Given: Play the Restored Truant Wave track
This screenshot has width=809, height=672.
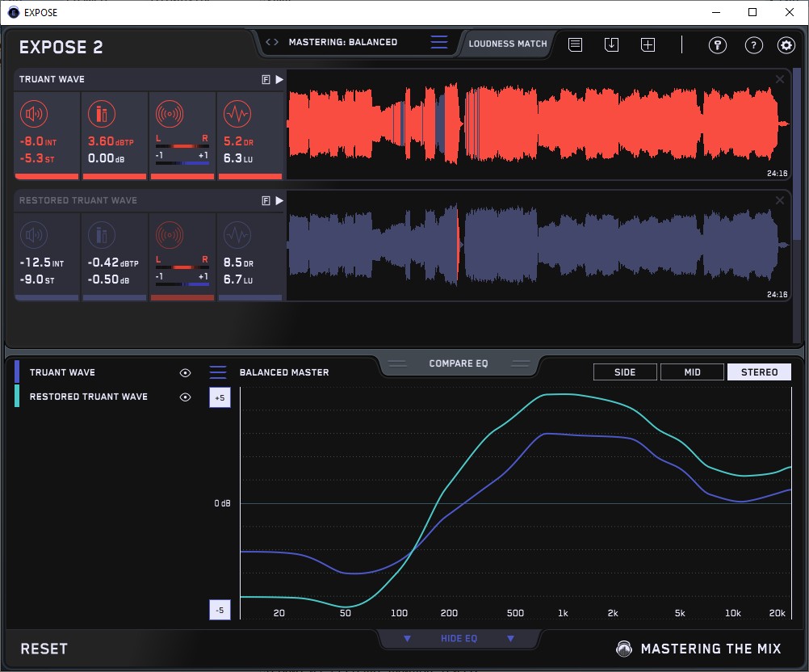Looking at the screenshot, I should (279, 200).
